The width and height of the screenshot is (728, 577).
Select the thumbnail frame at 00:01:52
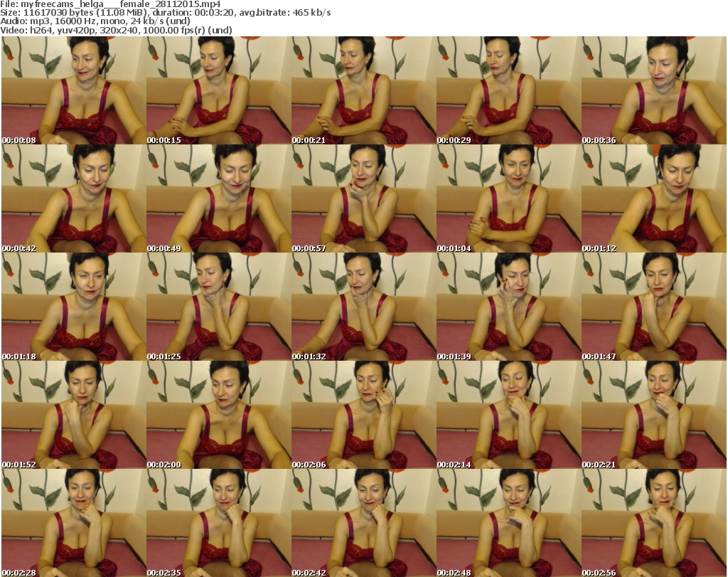point(73,415)
